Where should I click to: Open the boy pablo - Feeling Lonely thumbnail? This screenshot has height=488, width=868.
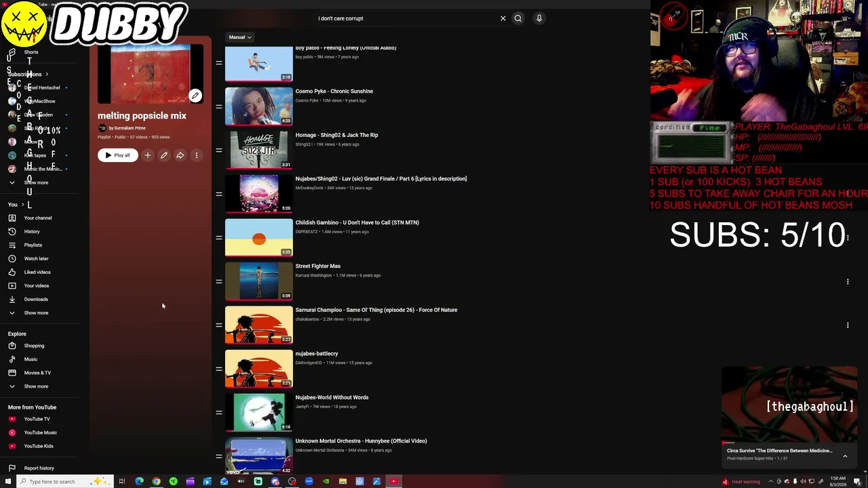[259, 63]
